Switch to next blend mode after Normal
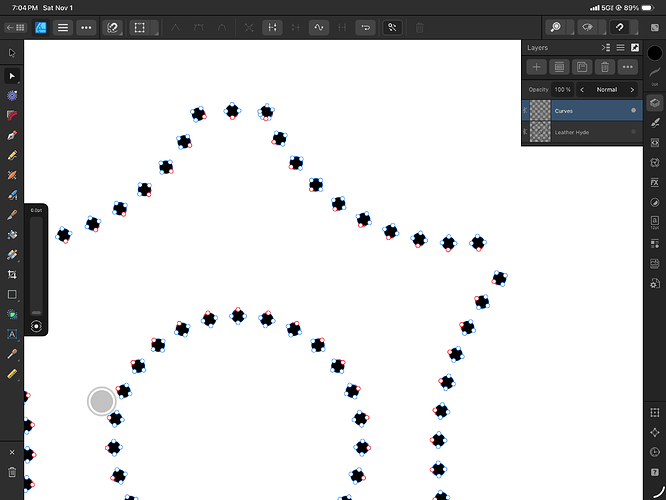Image resolution: width=666 pixels, height=500 pixels. coord(632,90)
